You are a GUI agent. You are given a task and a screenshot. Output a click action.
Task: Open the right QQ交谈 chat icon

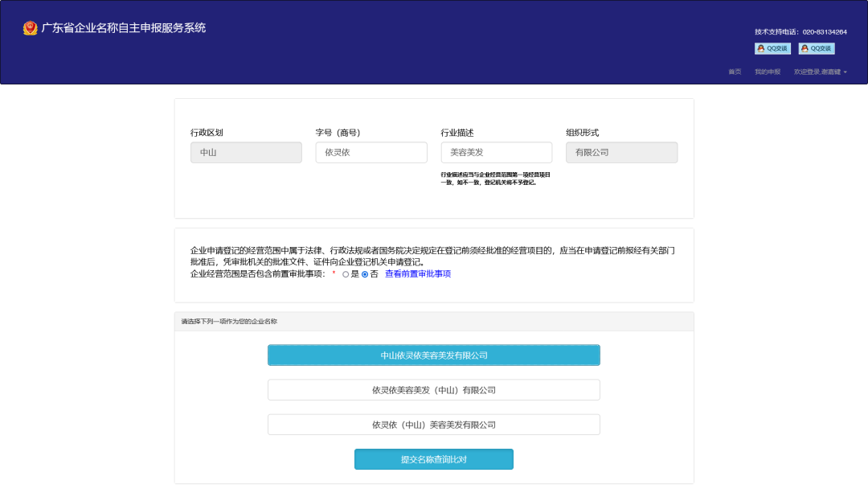pyautogui.click(x=817, y=48)
